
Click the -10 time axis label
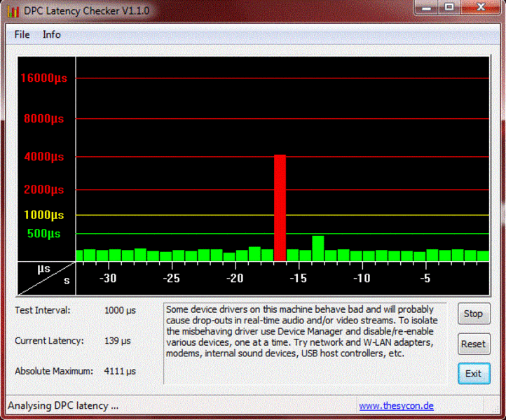(x=362, y=278)
